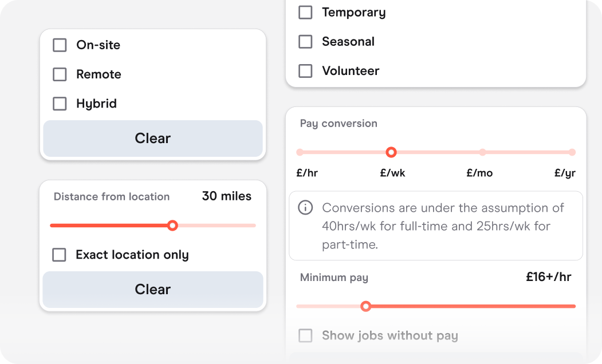Click the info icon beside conversions note
This screenshot has height=364, width=602.
(305, 208)
